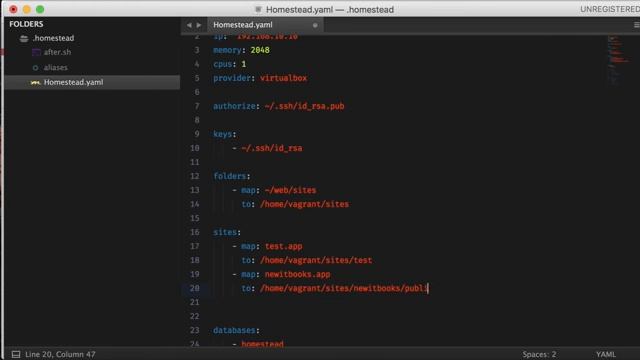640x360 pixels.
Task: Close the Homestead.yaml tab via the unsaved dot
Action: click(315, 25)
